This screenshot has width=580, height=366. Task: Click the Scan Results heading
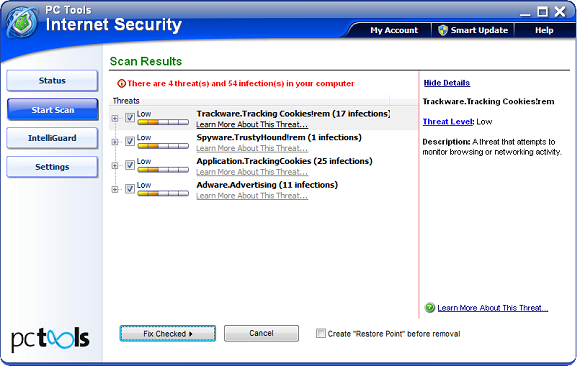tap(146, 61)
